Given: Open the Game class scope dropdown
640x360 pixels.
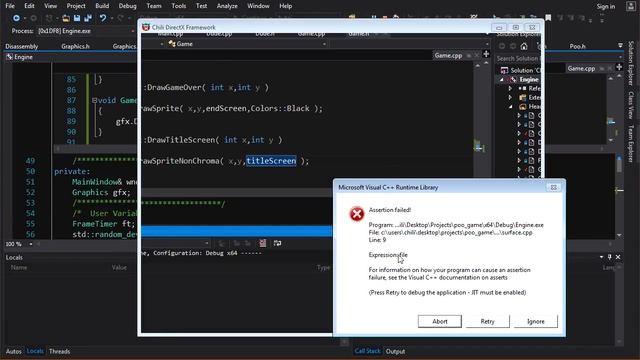Looking at the screenshot, I should [246, 44].
